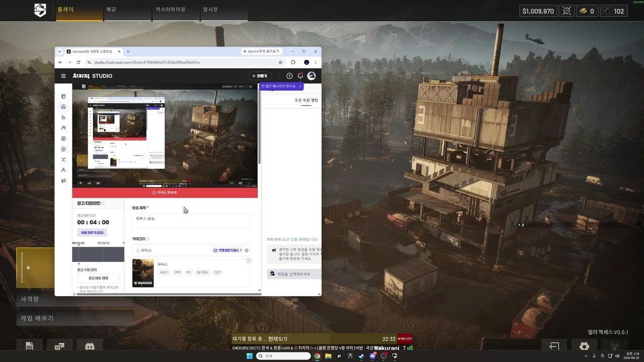
Task: Click the red leave-queue button beside 22:33
Action: tap(405, 339)
